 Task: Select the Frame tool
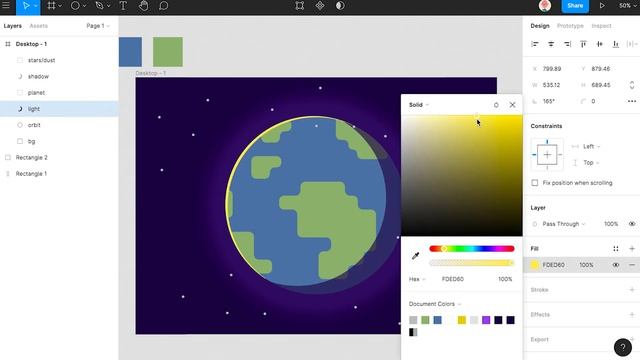tap(51, 6)
